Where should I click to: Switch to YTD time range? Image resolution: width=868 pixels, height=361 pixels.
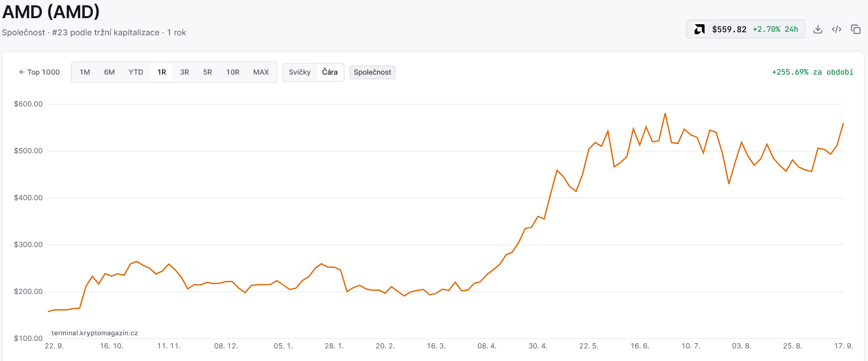click(136, 72)
